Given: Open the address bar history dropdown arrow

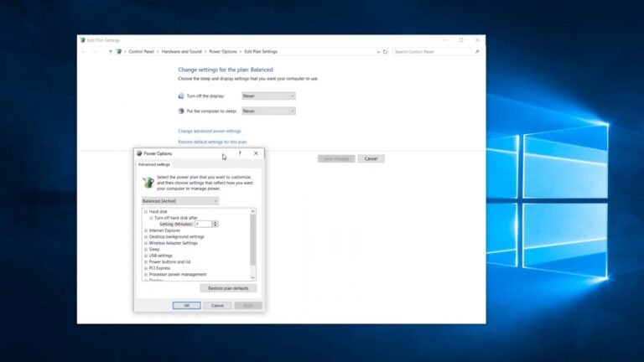Looking at the screenshot, I should pos(378,52).
